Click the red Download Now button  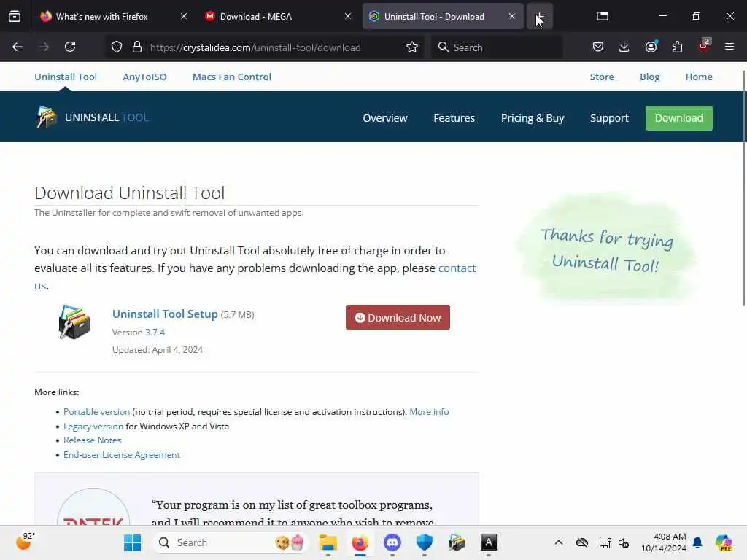click(398, 317)
